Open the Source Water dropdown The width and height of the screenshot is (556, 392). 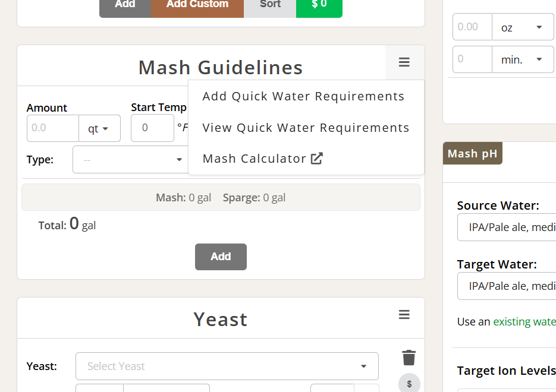point(507,227)
